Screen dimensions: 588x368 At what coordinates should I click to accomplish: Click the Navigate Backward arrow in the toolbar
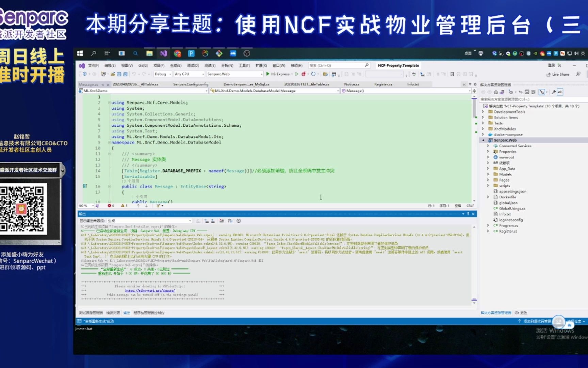coord(85,74)
